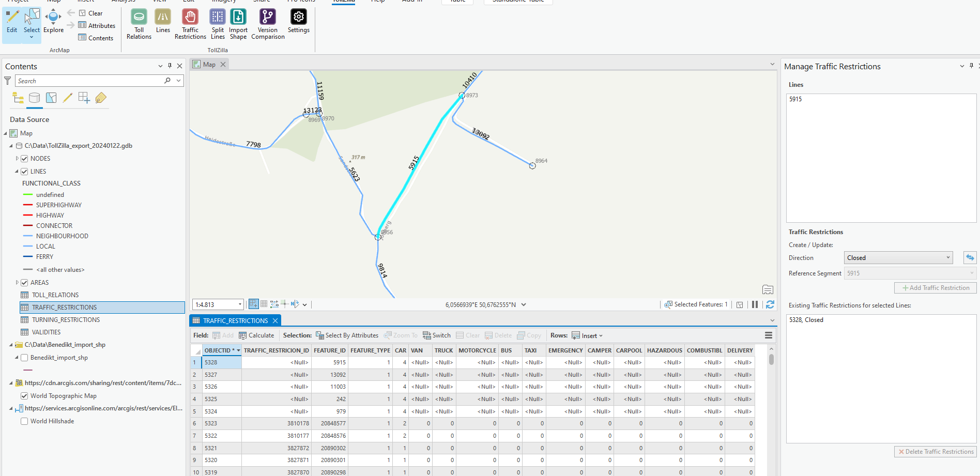Switch Contents to List By Editing
Image resolution: width=980 pixels, height=476 pixels.
(68, 98)
